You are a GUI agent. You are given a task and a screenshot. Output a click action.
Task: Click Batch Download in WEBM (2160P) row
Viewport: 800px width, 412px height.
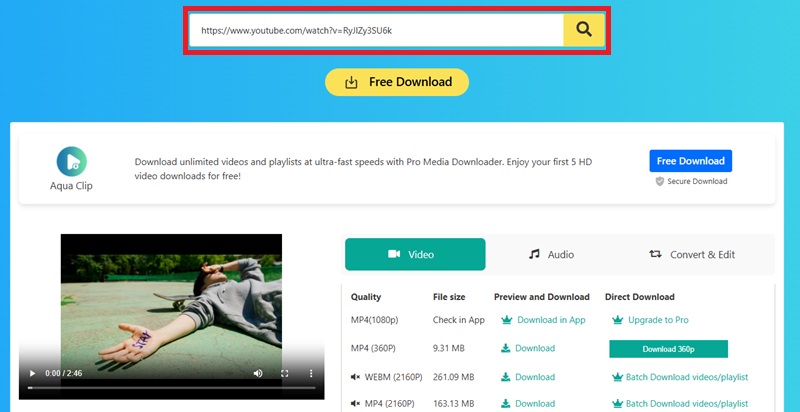(x=687, y=377)
